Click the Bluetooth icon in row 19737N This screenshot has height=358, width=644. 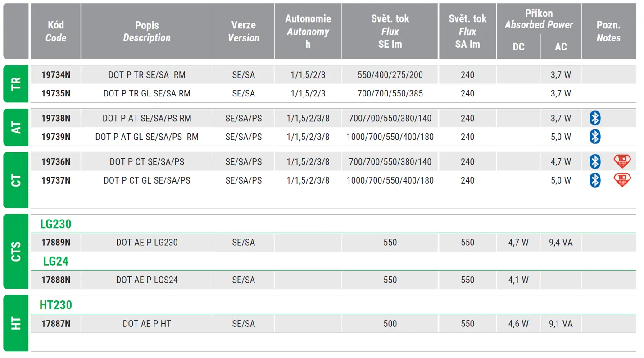click(x=595, y=180)
